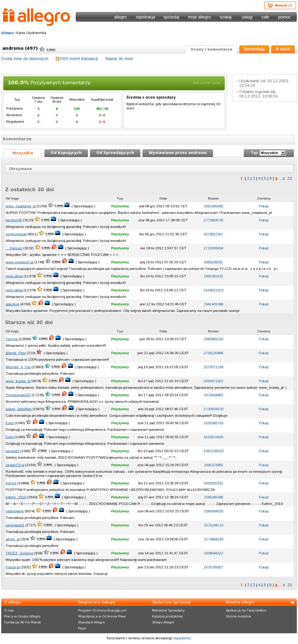Click the Allegro breadcrumb link
Image resolution: width=298 pixels, height=644 pixels.
(7, 33)
